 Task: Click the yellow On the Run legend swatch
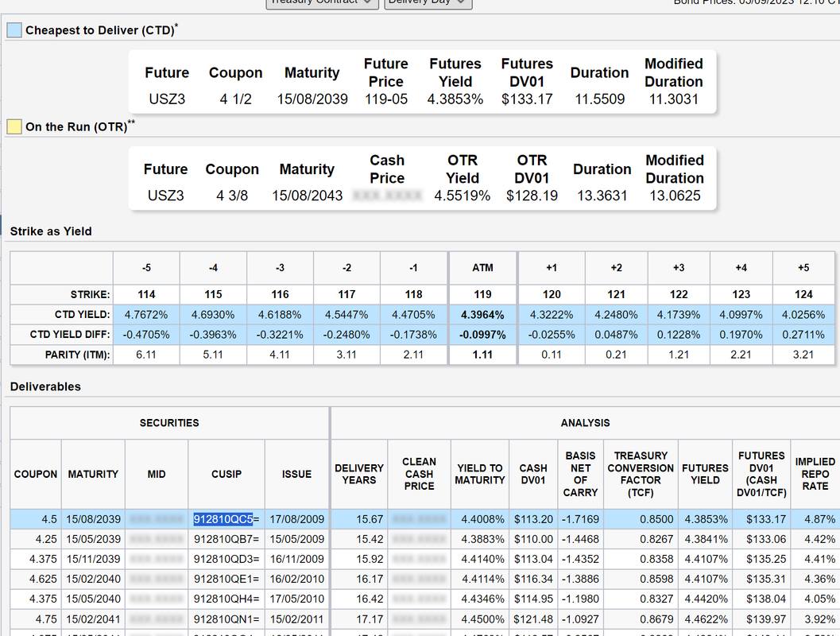(x=14, y=127)
